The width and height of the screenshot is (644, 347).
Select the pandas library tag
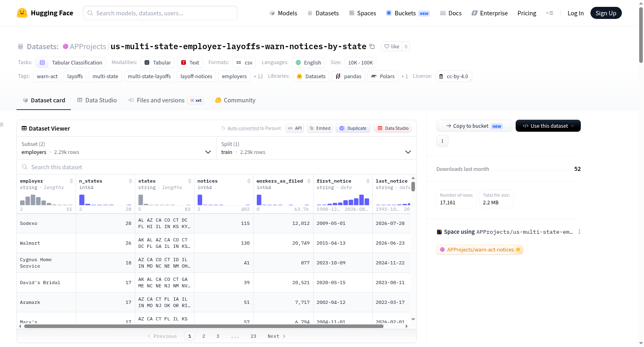349,77
